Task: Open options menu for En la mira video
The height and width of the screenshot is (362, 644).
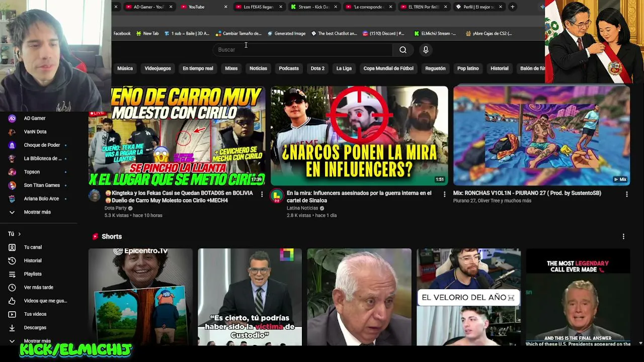Action: tap(444, 194)
